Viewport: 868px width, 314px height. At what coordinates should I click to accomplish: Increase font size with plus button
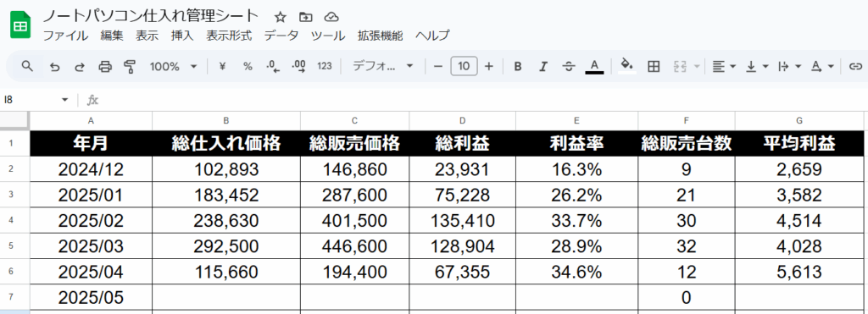489,66
